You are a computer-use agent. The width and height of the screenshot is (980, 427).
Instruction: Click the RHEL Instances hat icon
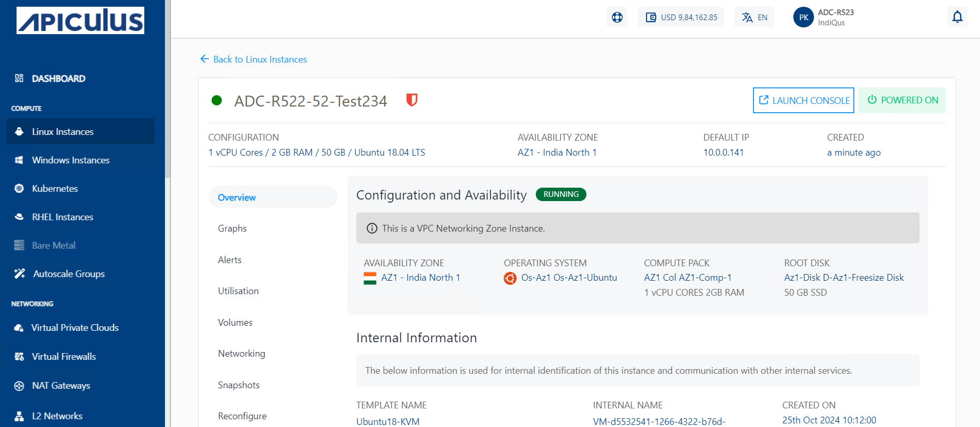click(x=19, y=217)
